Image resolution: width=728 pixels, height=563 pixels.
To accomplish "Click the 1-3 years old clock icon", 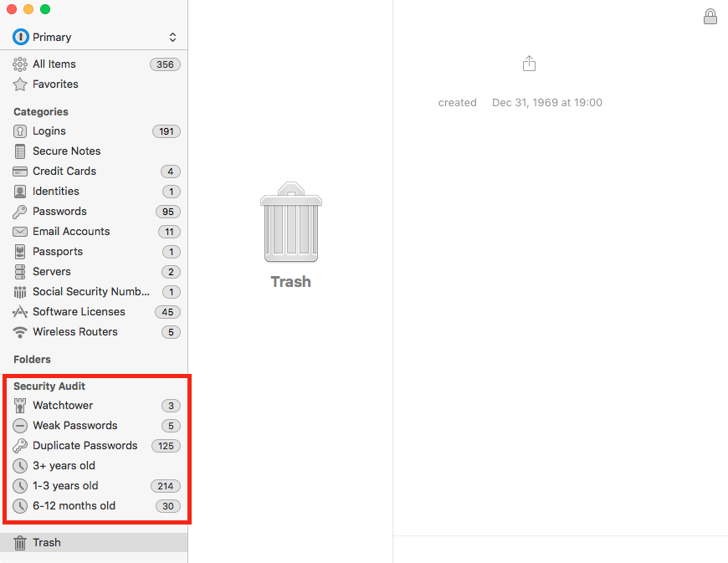I will (x=20, y=486).
